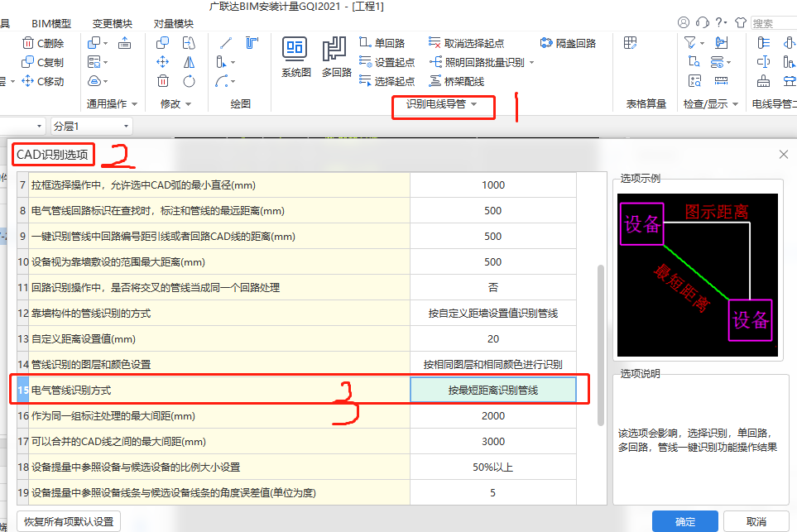
Task: Click the options list vertical scrollbar
Action: click(x=600, y=344)
